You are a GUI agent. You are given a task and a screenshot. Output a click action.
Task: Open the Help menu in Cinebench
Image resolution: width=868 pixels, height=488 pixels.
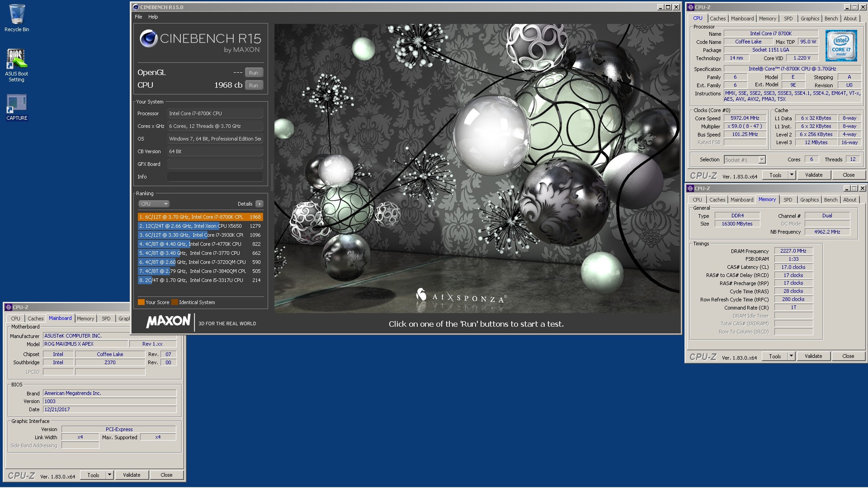coord(153,17)
